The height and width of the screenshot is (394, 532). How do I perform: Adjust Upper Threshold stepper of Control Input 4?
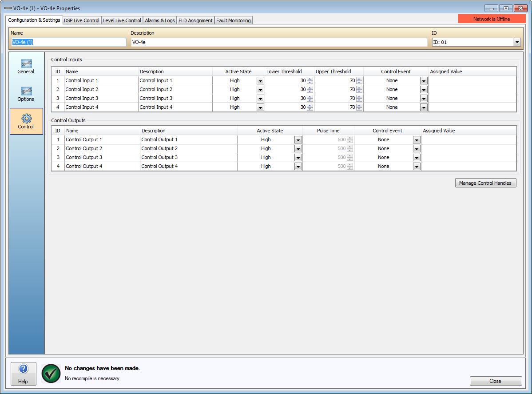click(359, 107)
